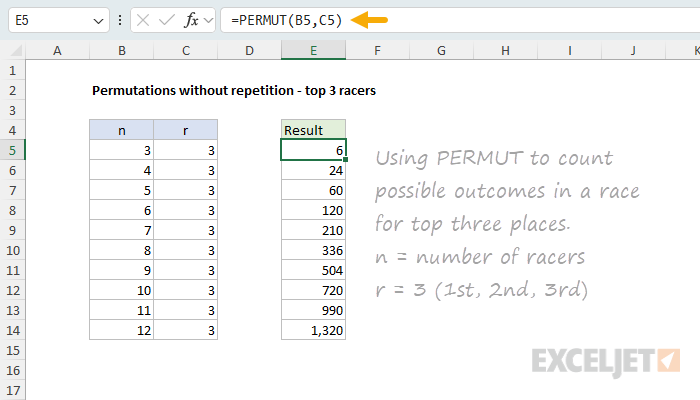Click the three-dot handle beside the Name Box
The image size is (700, 400).
click(120, 20)
